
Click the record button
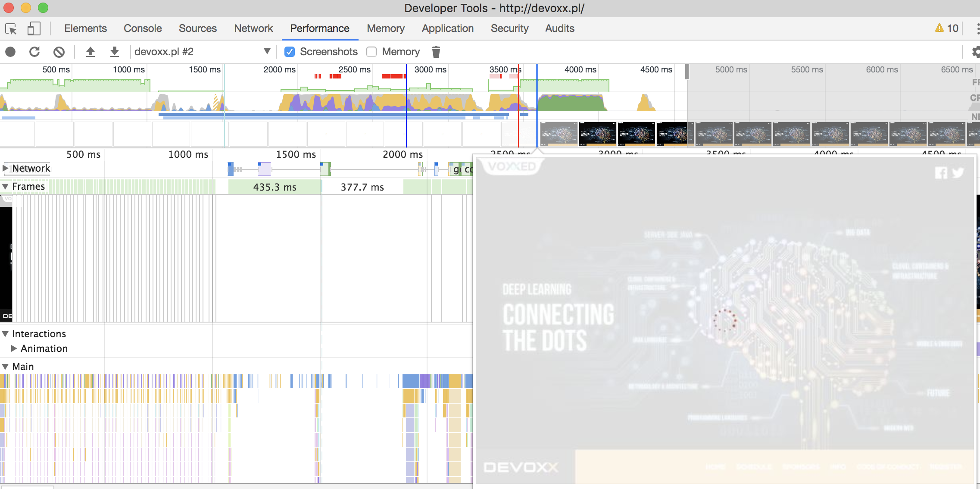tap(10, 52)
